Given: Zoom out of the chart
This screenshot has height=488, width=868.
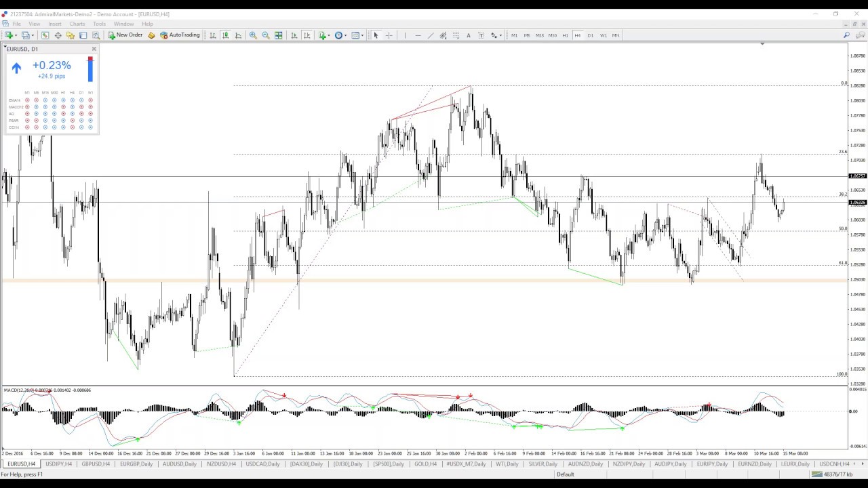Looking at the screenshot, I should (266, 35).
